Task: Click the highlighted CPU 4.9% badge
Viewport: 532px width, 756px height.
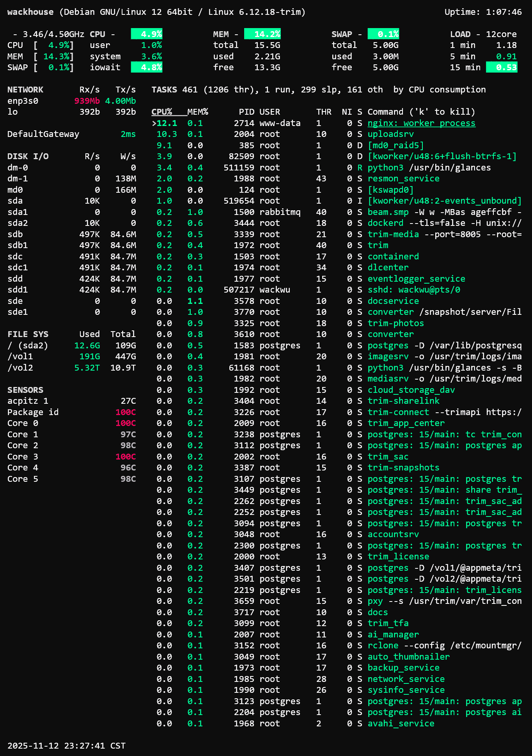Action: [146, 34]
